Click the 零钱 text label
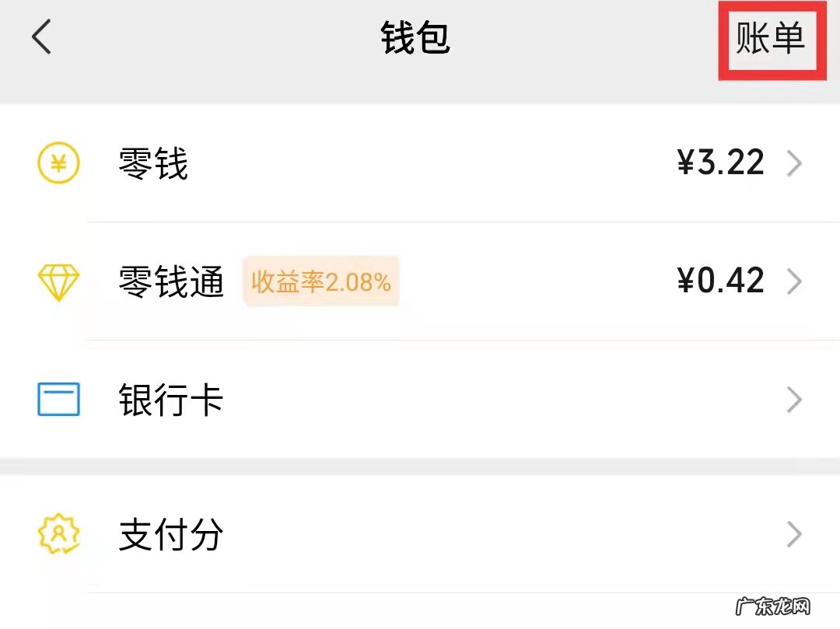The height and width of the screenshot is (629, 840). 152,164
